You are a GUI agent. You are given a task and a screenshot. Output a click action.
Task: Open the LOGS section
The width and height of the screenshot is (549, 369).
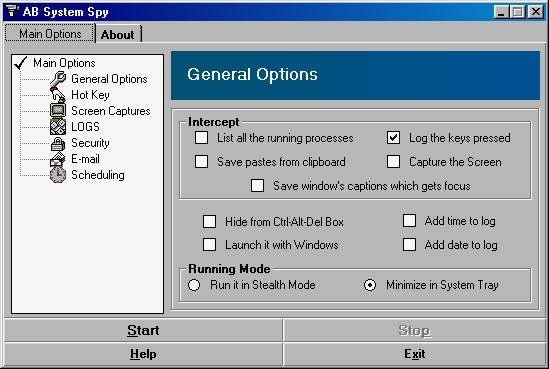point(85,127)
